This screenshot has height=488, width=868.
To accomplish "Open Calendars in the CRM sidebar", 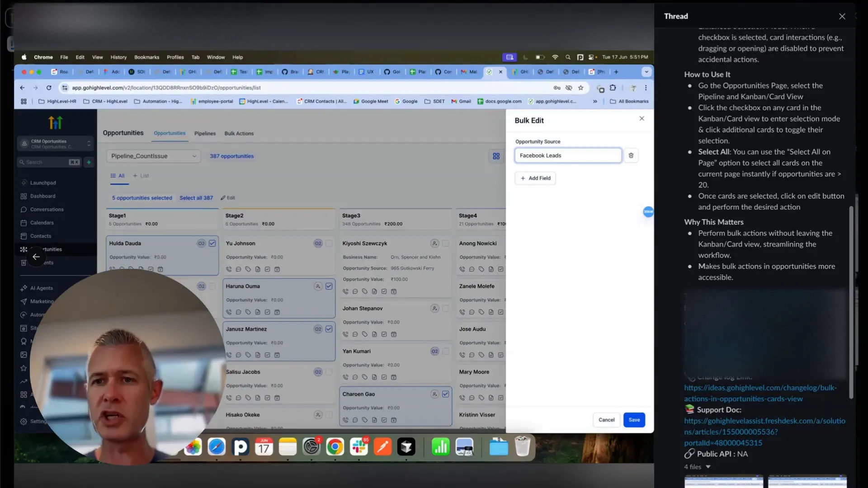I will (x=42, y=223).
